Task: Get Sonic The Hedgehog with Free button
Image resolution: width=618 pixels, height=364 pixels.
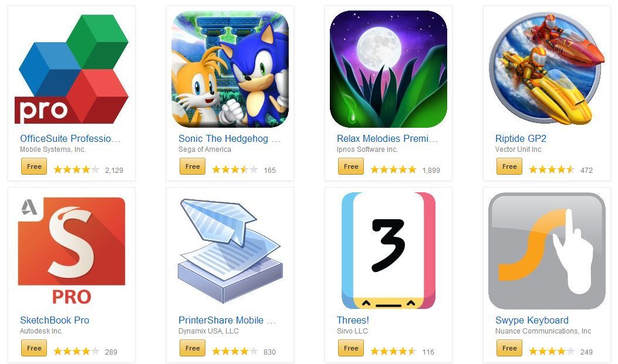Action: click(193, 166)
